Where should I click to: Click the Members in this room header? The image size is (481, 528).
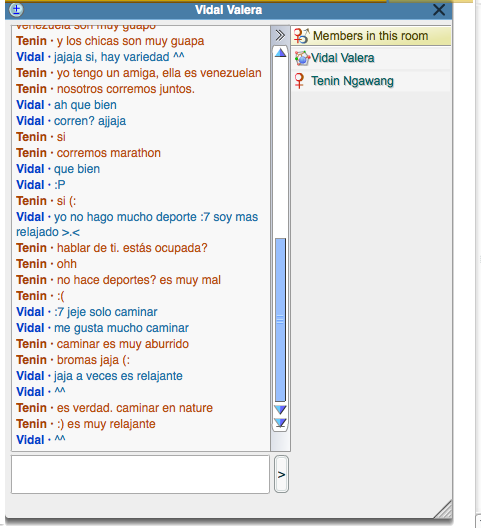[371, 36]
